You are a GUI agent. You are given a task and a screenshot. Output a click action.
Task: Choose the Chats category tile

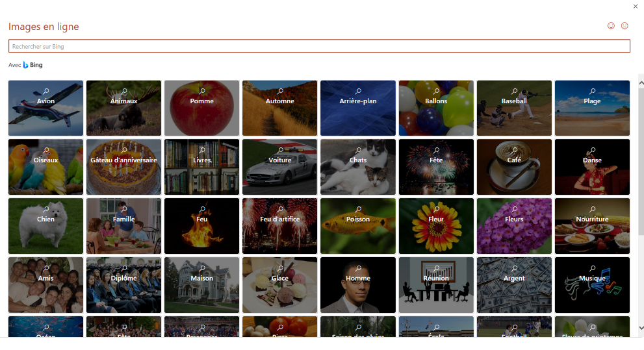357,167
